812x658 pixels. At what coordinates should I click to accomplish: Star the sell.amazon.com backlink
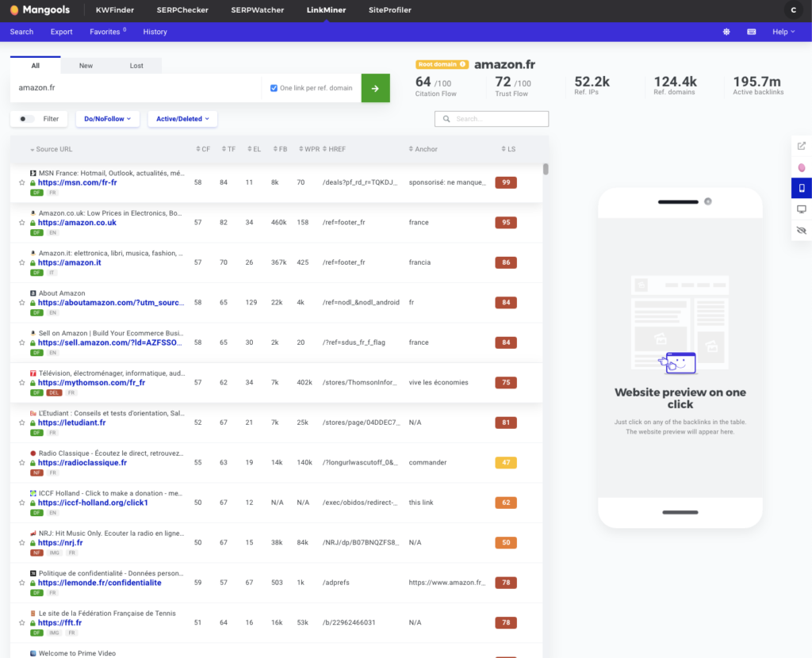[21, 342]
